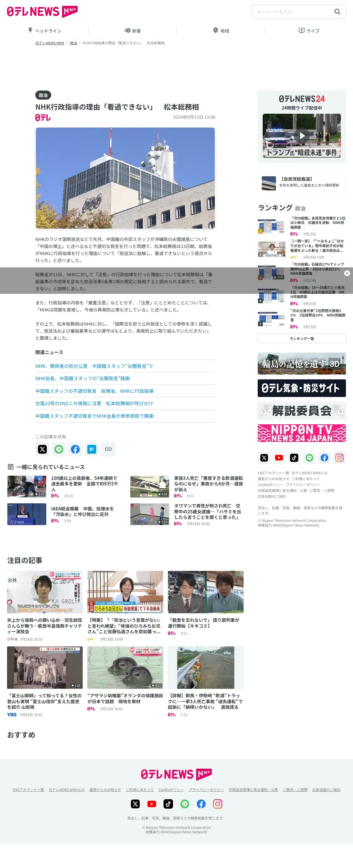353x868 pixels.
Task: Open sidebar Instagram social icon
Action: coord(339,458)
